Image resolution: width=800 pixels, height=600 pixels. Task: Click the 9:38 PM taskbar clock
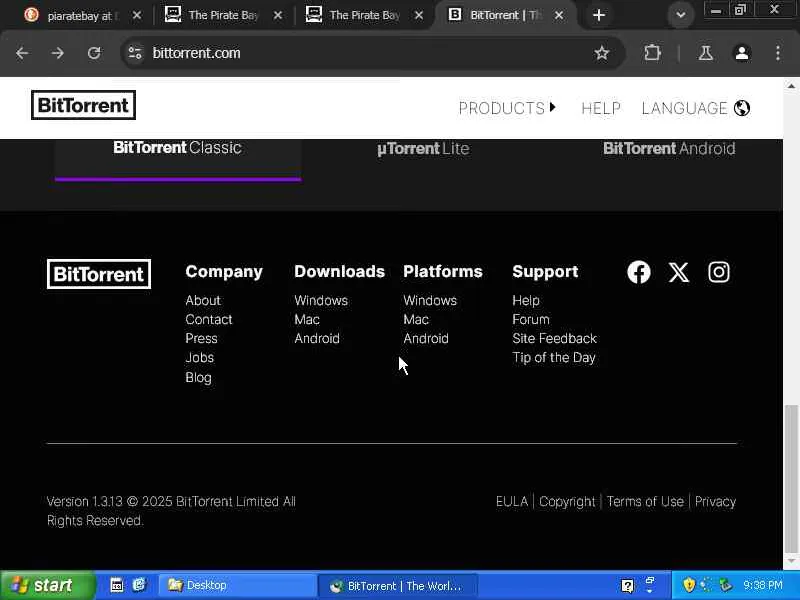coord(763,585)
